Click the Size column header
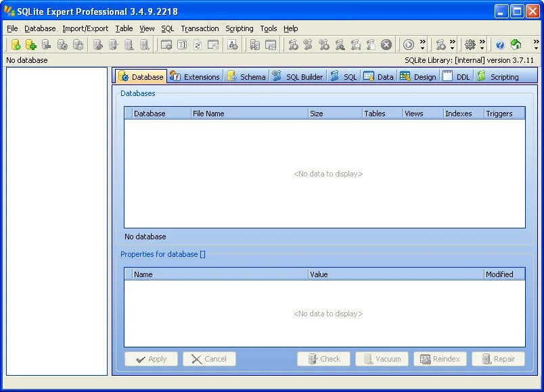 (x=335, y=114)
